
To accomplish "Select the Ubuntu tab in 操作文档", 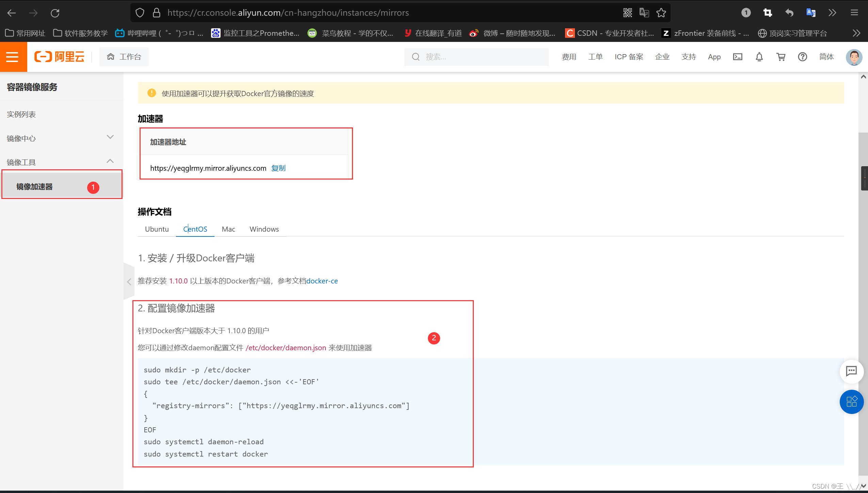I will 157,229.
